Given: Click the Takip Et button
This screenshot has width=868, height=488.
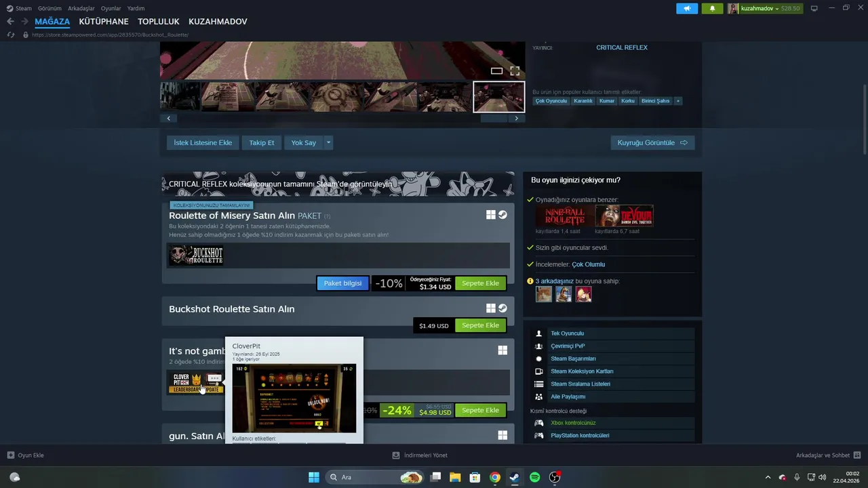Looking at the screenshot, I should 262,142.
